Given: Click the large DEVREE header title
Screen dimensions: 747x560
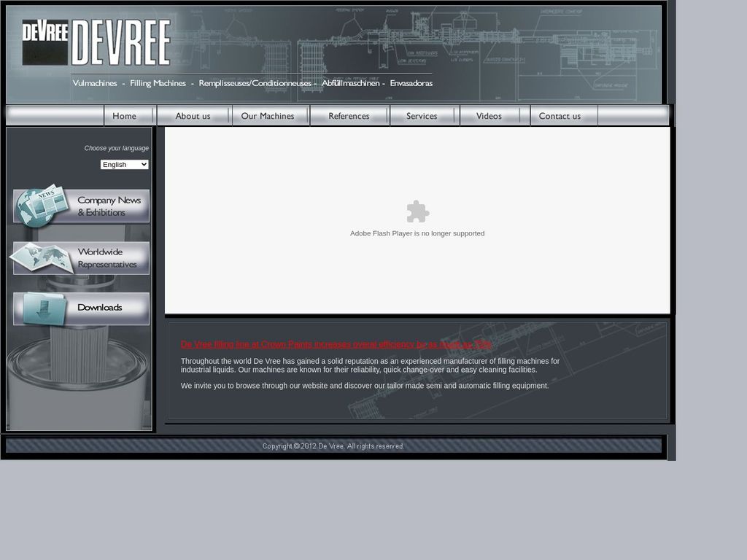Looking at the screenshot, I should coord(121,42).
